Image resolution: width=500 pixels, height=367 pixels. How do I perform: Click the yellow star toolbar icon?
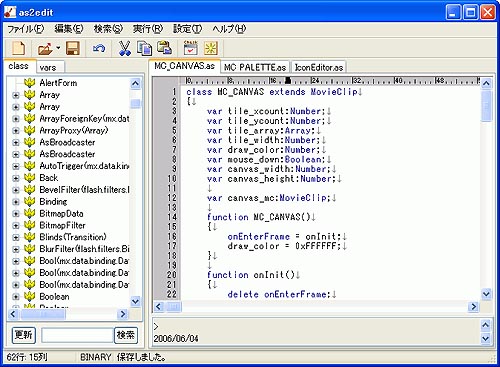211,49
